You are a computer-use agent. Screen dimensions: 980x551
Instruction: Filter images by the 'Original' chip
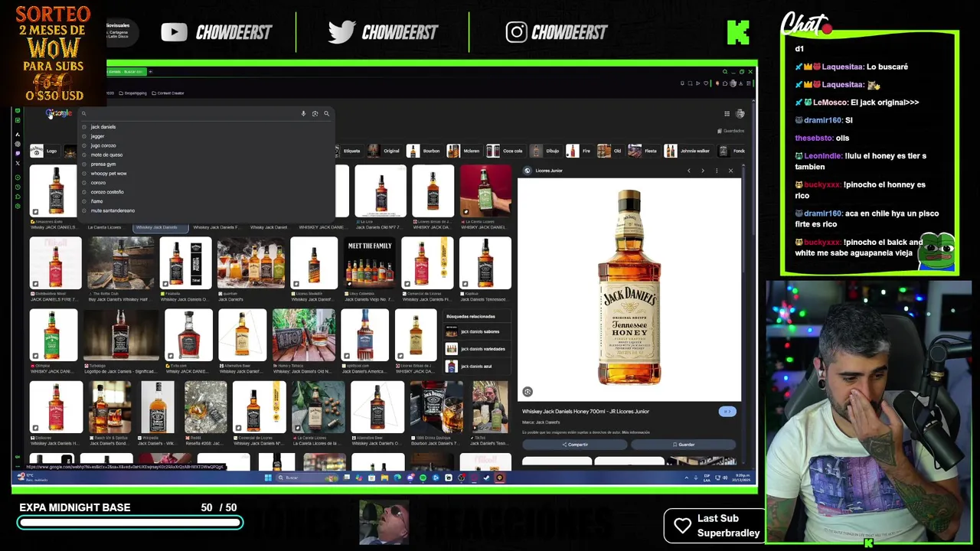[384, 151]
